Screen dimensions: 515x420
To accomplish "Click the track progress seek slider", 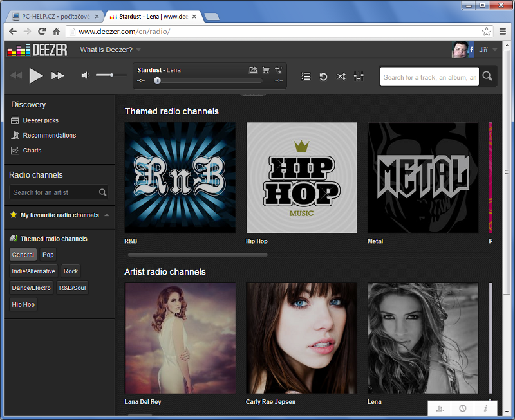I will point(206,81).
